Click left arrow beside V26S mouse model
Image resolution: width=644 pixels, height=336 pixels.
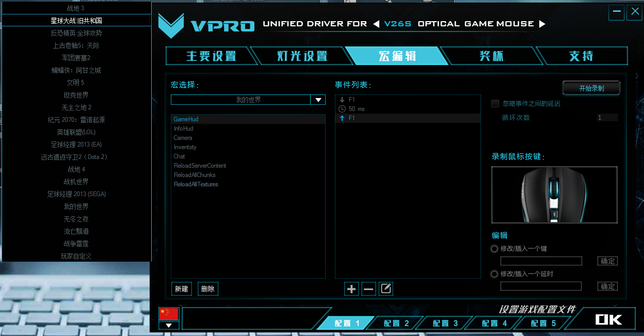[x=376, y=24]
